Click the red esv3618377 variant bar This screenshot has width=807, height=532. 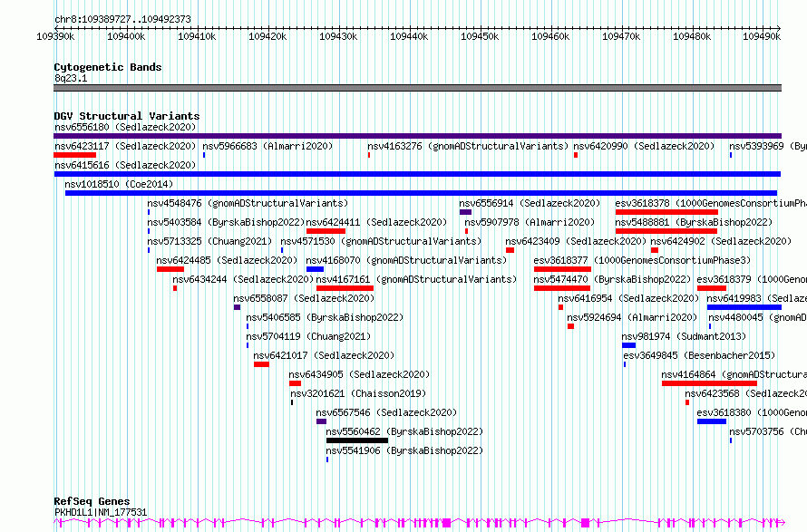click(x=562, y=269)
